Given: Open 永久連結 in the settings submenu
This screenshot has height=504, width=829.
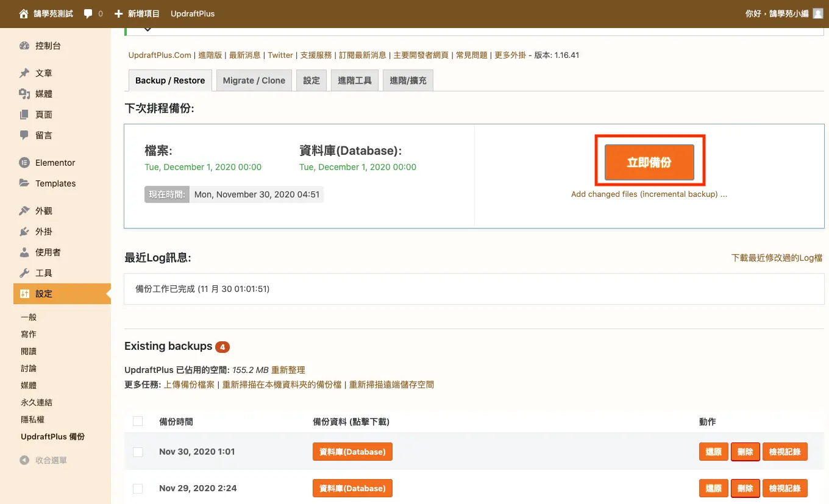Looking at the screenshot, I should click(x=37, y=402).
